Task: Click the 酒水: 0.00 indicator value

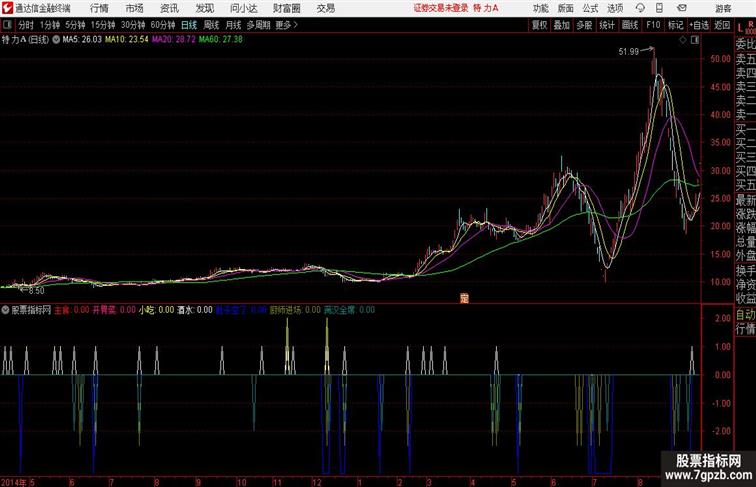Action: [195, 310]
